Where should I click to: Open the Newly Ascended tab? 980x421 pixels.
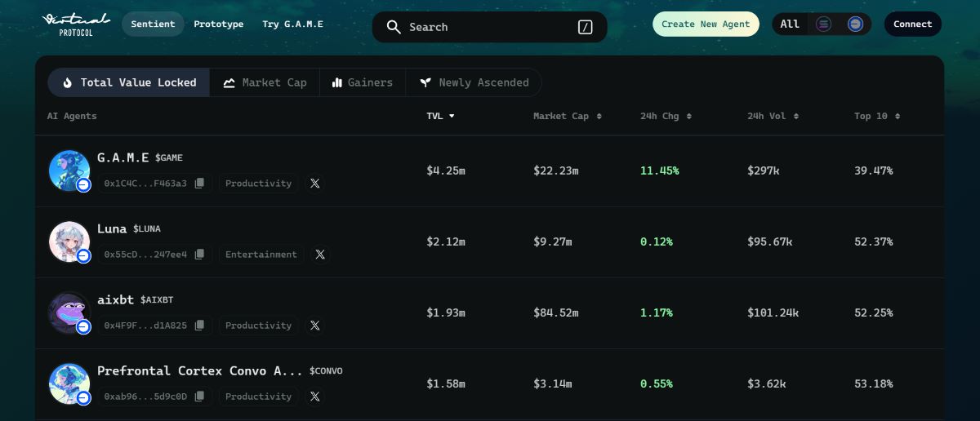[x=474, y=82]
